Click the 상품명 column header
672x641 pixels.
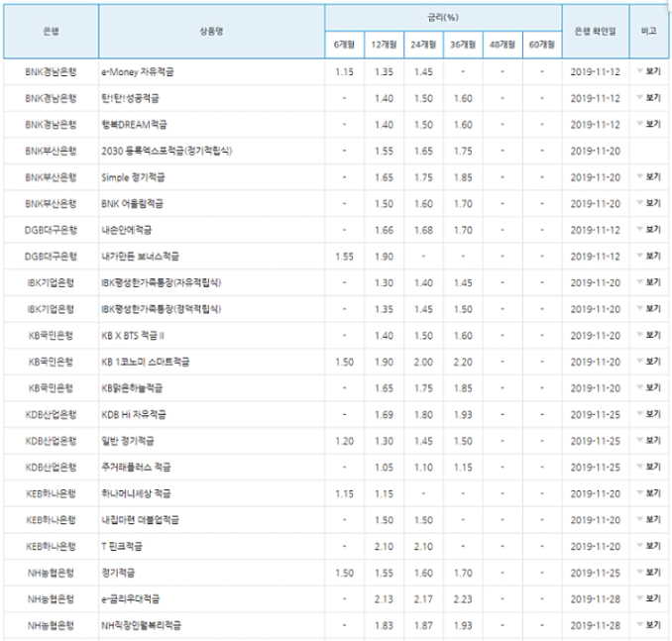pos(212,32)
